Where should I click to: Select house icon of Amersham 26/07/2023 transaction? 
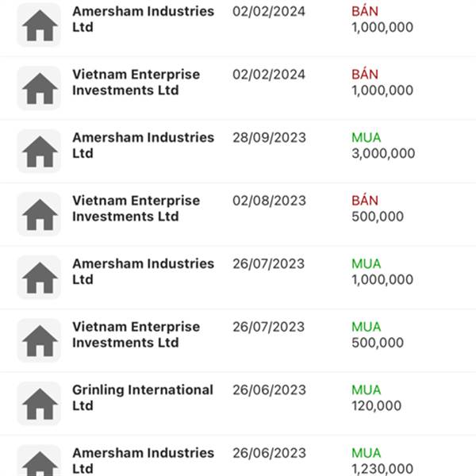point(39,277)
